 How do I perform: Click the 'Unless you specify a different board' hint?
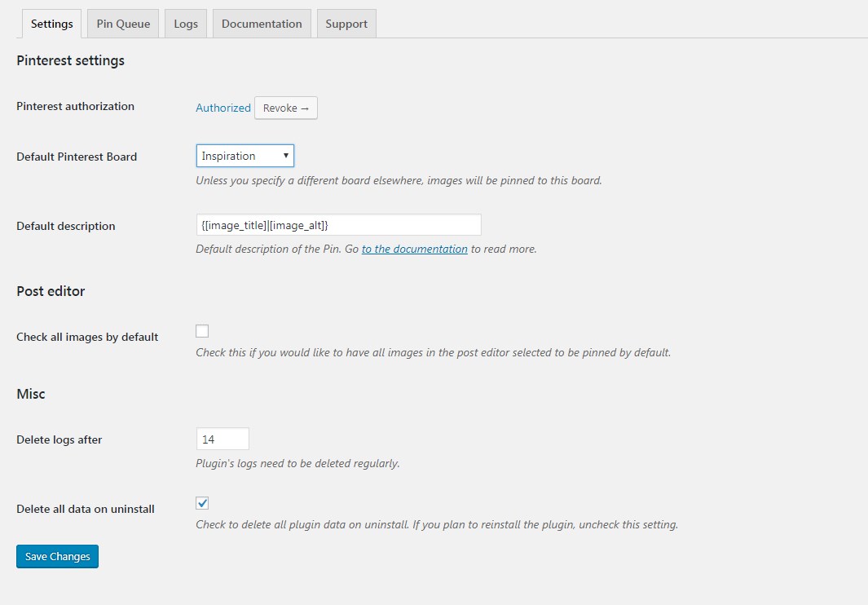click(399, 181)
